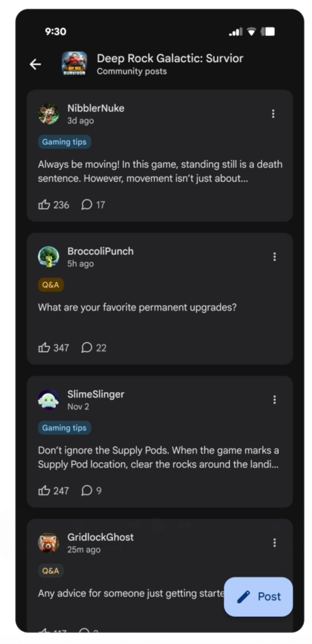Open comments on SlimeSlinger's post

click(x=87, y=491)
